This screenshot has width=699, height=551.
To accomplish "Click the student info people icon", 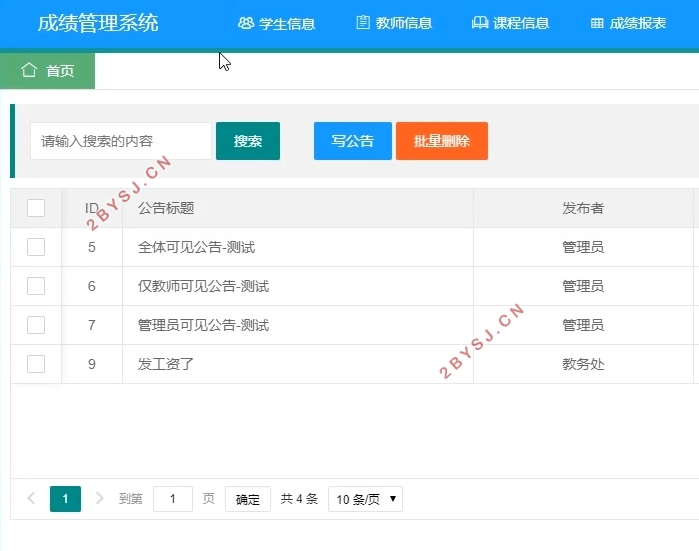I will pos(245,23).
